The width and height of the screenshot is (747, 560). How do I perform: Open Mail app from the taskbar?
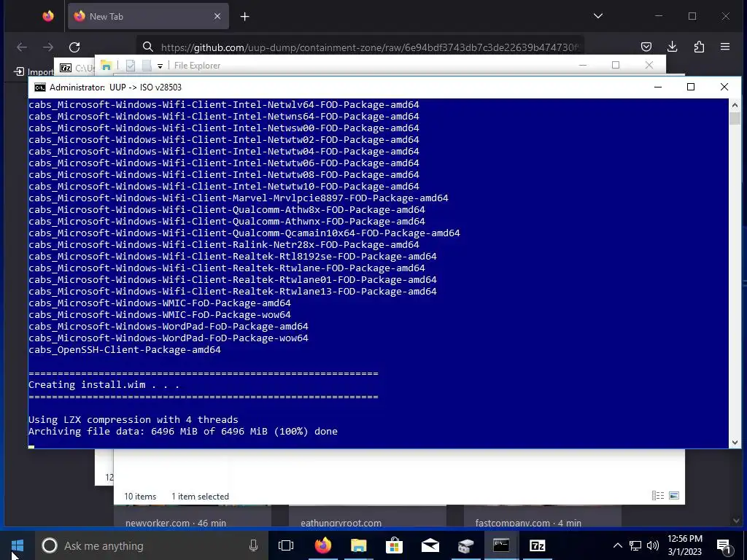430,545
